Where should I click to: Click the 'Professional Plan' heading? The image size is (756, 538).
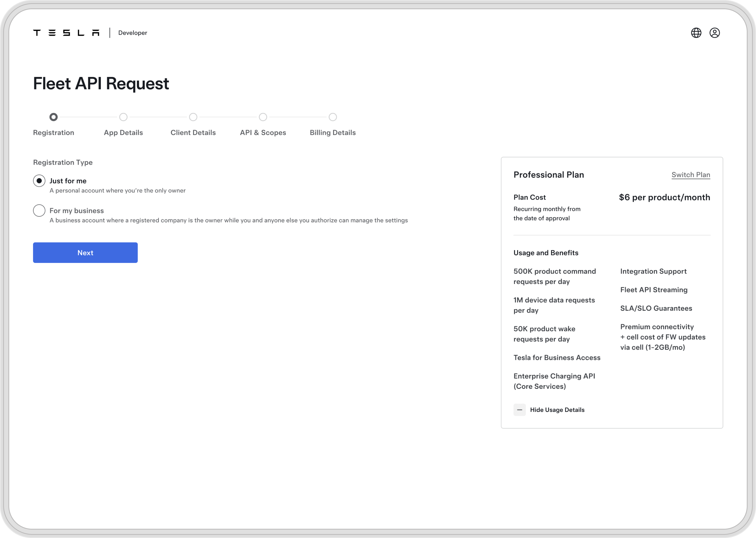[549, 175]
